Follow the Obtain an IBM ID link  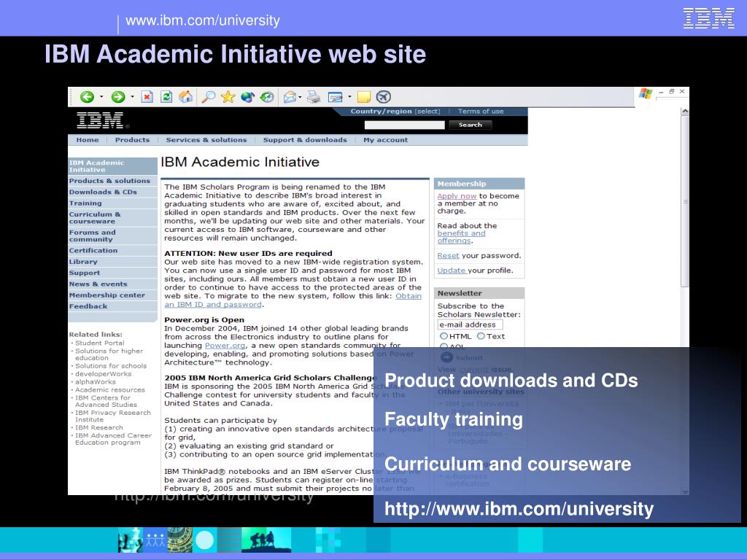tap(293, 300)
